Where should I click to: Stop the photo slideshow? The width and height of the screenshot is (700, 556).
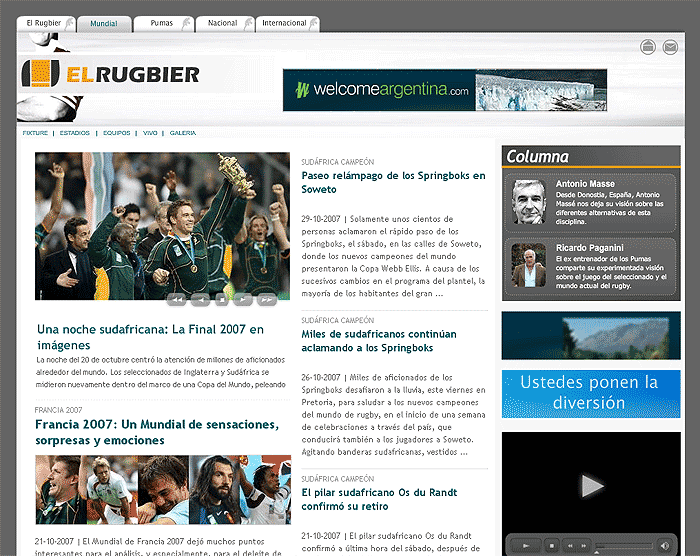pos(221,299)
